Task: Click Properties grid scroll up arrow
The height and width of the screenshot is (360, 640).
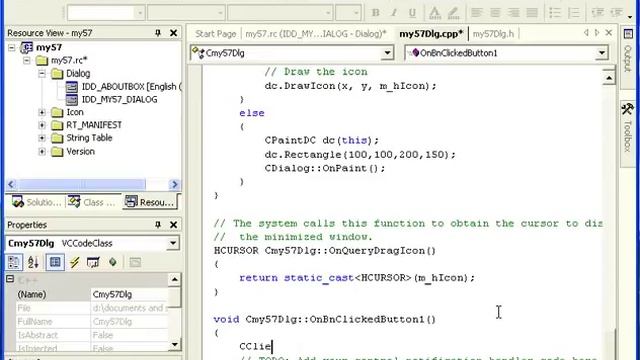Action: pos(174,280)
